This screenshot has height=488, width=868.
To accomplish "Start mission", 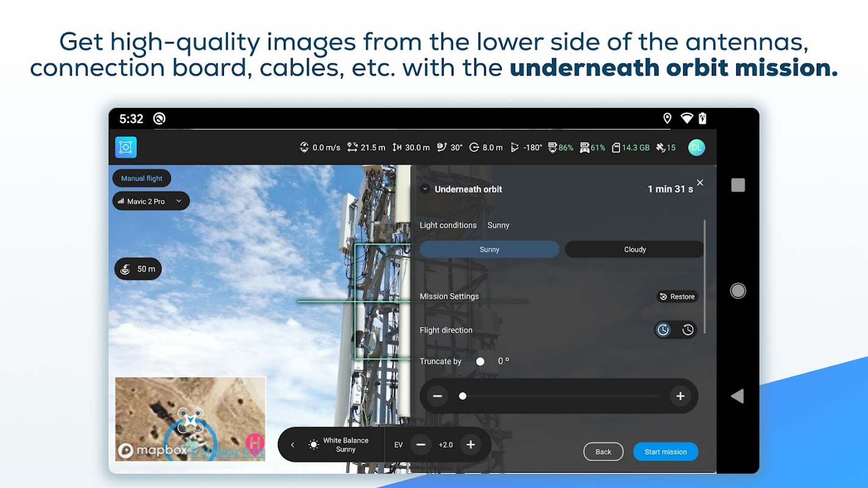I will (665, 452).
